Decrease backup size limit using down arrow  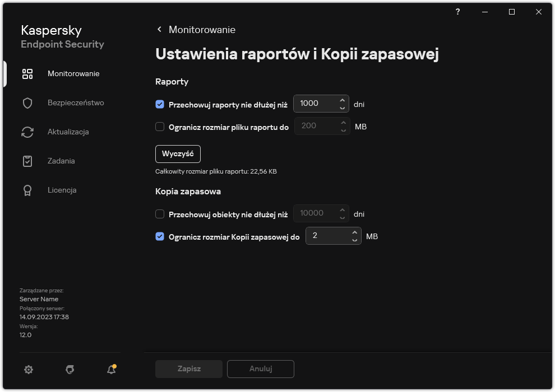point(354,239)
